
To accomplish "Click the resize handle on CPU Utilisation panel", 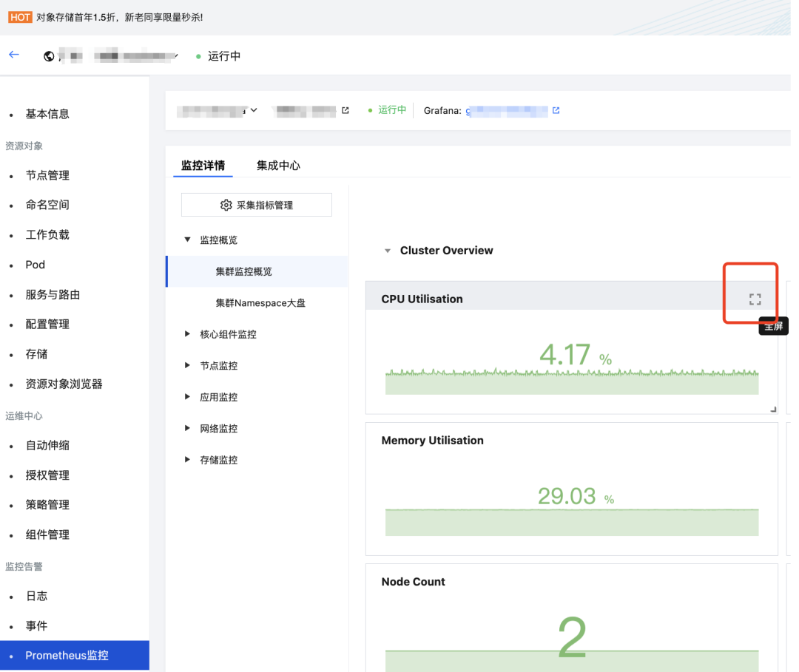I will tap(774, 410).
